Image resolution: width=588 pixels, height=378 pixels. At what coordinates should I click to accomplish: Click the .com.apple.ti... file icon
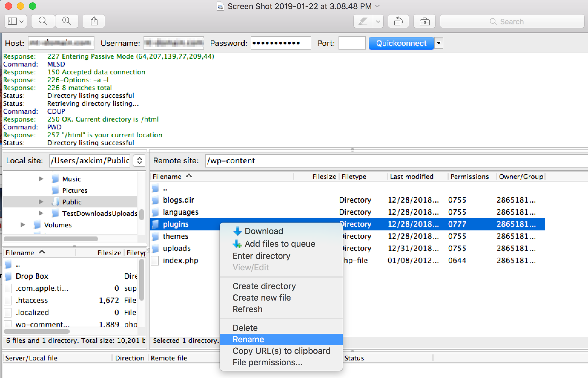(8, 288)
